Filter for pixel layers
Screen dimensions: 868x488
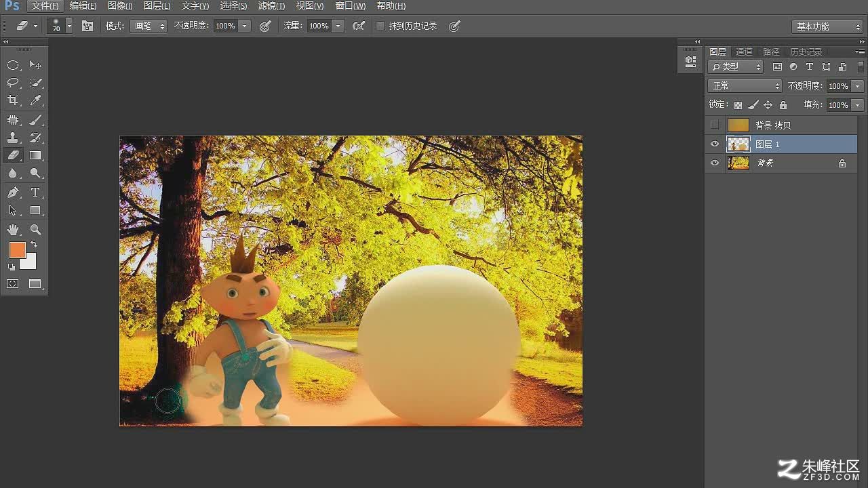[777, 66]
